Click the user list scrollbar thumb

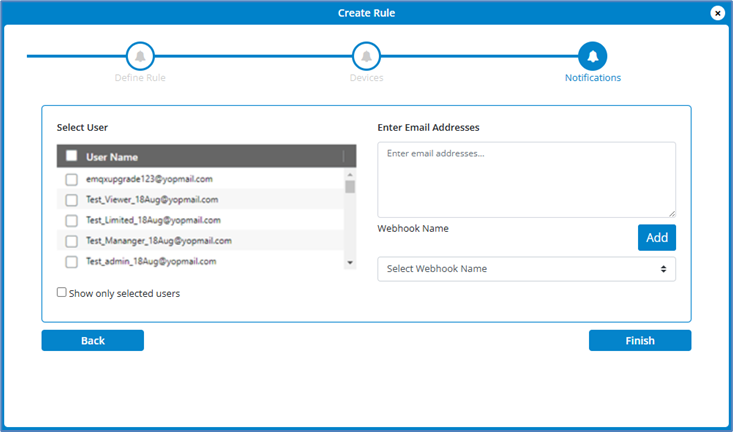click(350, 186)
